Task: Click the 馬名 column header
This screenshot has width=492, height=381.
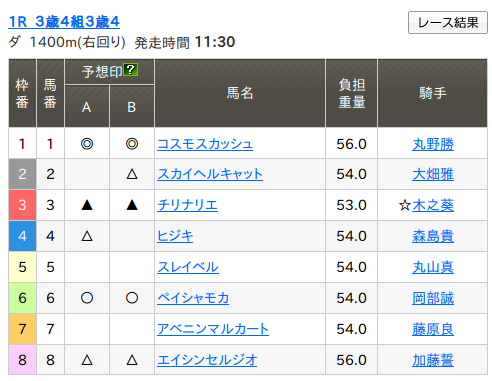Action: tap(240, 93)
